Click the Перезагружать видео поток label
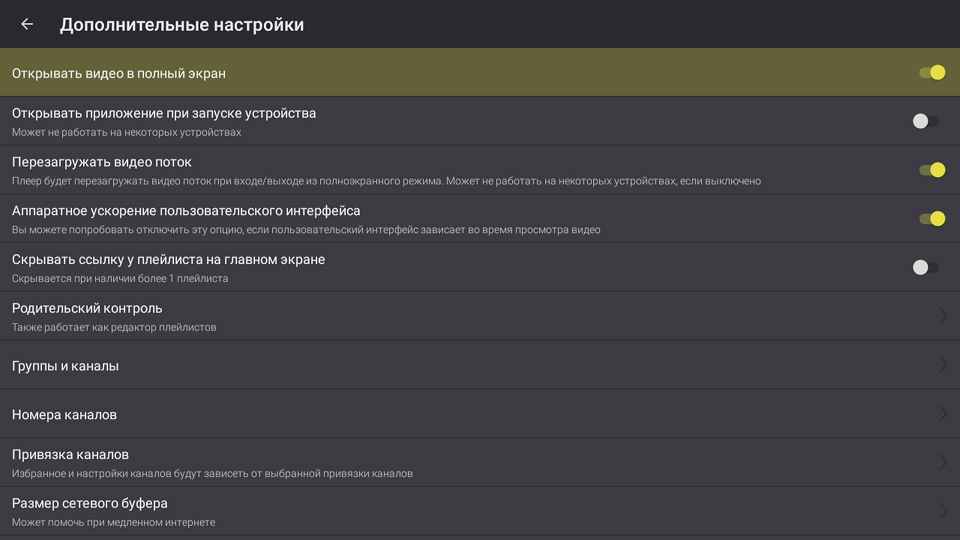960x540 pixels. click(x=101, y=162)
